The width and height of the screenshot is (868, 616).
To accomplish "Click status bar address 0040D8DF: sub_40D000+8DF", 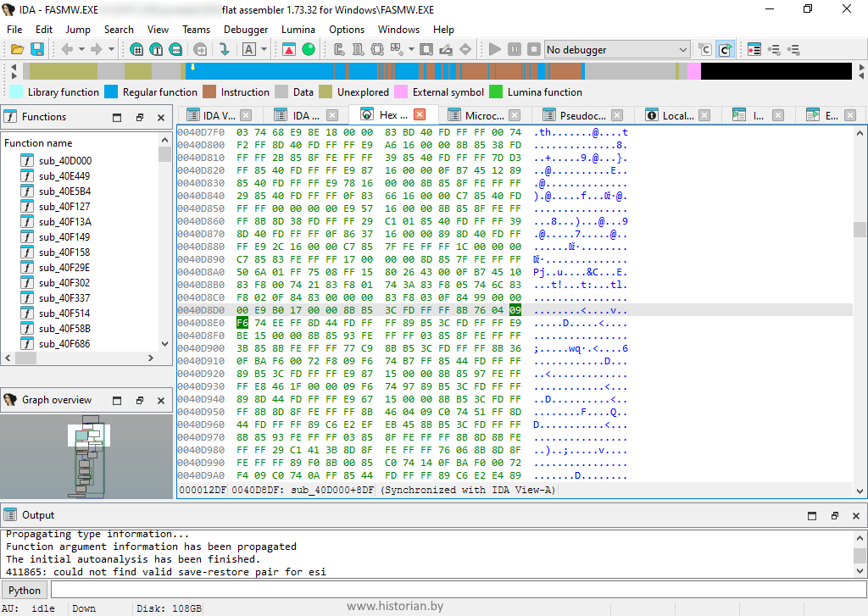I will [303, 491].
